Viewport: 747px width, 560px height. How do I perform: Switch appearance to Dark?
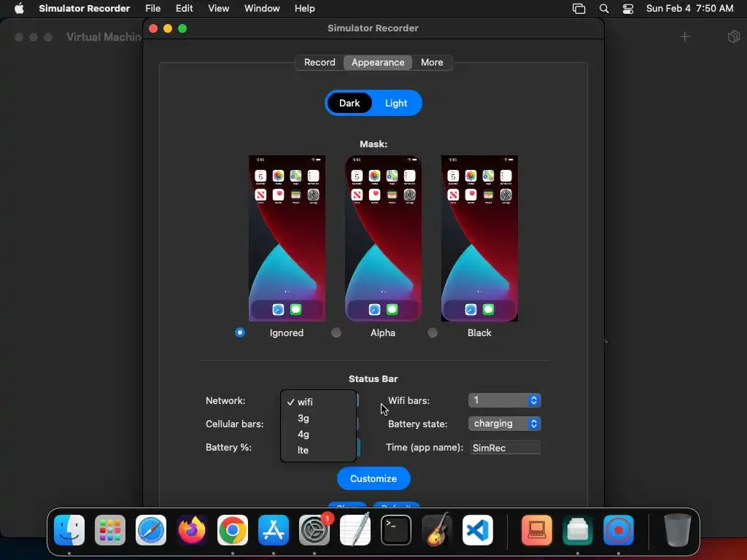(349, 104)
